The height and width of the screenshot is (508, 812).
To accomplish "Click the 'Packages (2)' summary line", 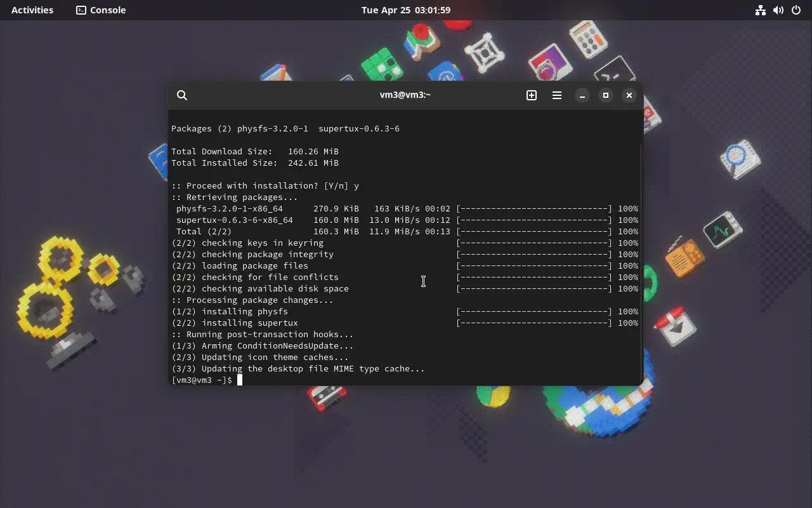I will tap(285, 128).
